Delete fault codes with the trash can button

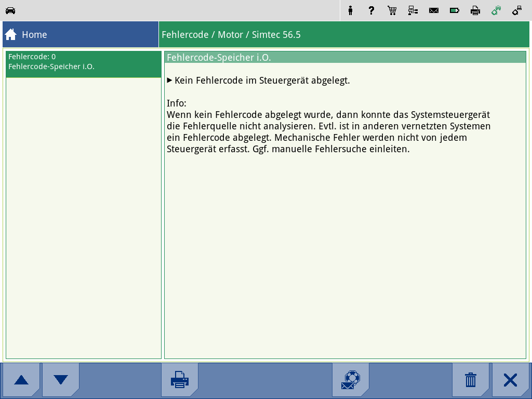[x=471, y=380]
